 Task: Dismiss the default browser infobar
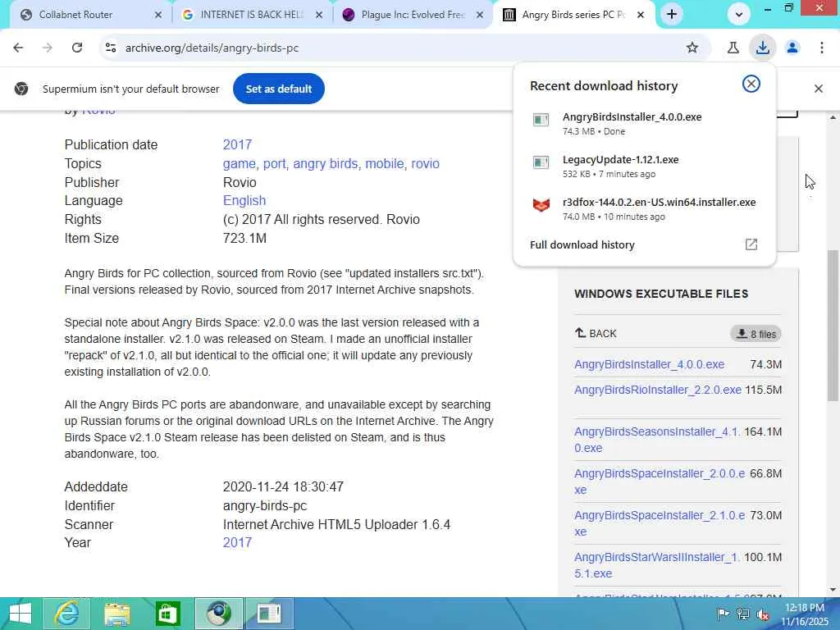click(x=819, y=89)
